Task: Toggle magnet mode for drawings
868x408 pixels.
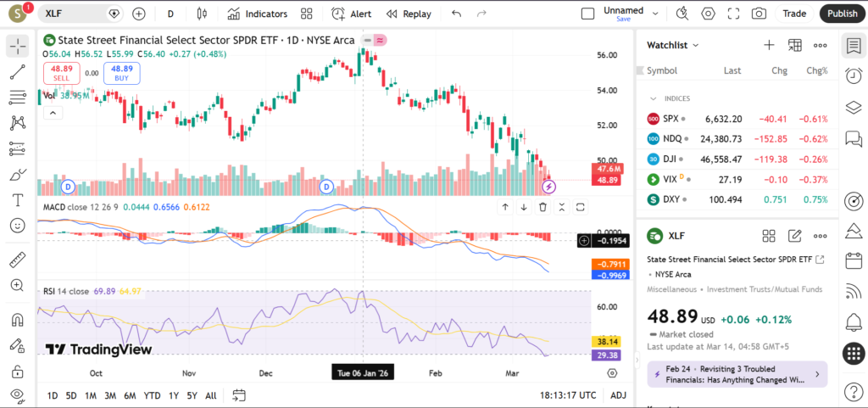Action: coord(17,320)
